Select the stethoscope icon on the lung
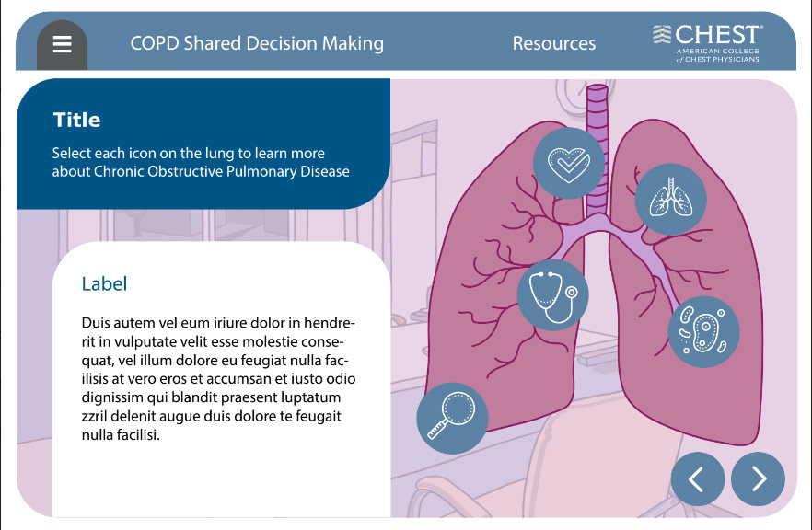 (x=552, y=294)
